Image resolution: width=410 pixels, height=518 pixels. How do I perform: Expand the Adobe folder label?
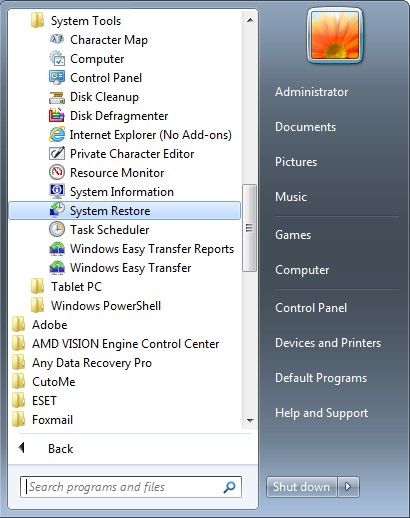(x=50, y=325)
